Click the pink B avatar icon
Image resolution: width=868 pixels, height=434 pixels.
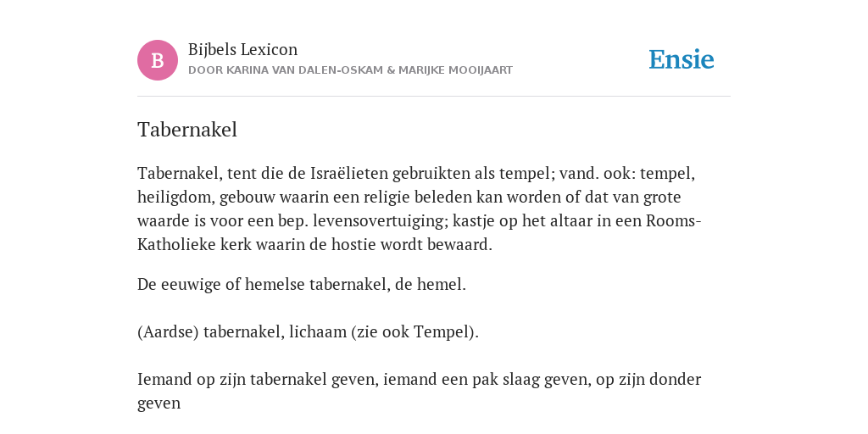click(x=158, y=60)
